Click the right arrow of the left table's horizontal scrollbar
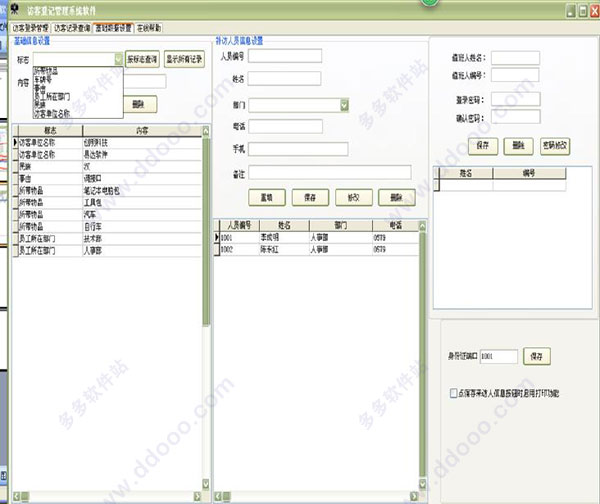Viewport: 600px width, 504px height. tap(197, 496)
